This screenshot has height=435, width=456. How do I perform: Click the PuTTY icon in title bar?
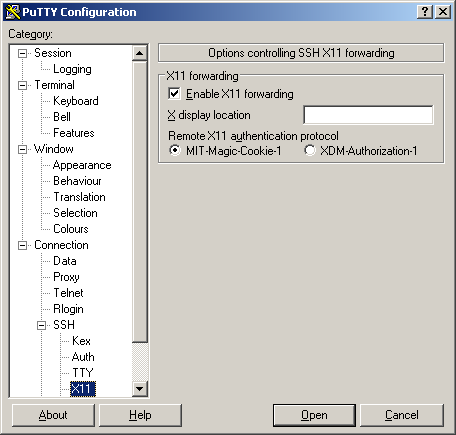click(13, 12)
